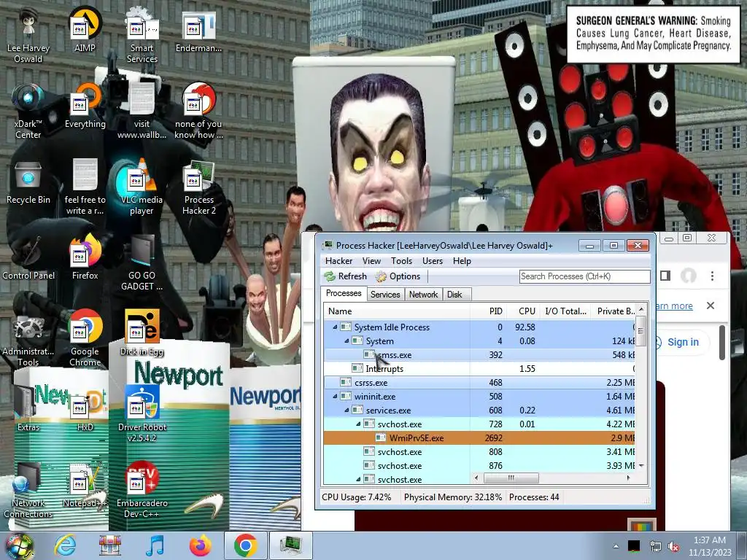Click the Options button in Process Hacker
This screenshot has height=560, width=747.
398,276
